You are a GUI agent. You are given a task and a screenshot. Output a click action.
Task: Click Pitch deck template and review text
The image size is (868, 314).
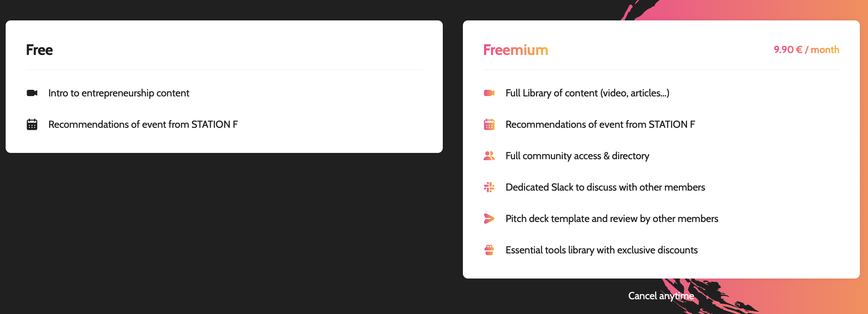tap(611, 219)
